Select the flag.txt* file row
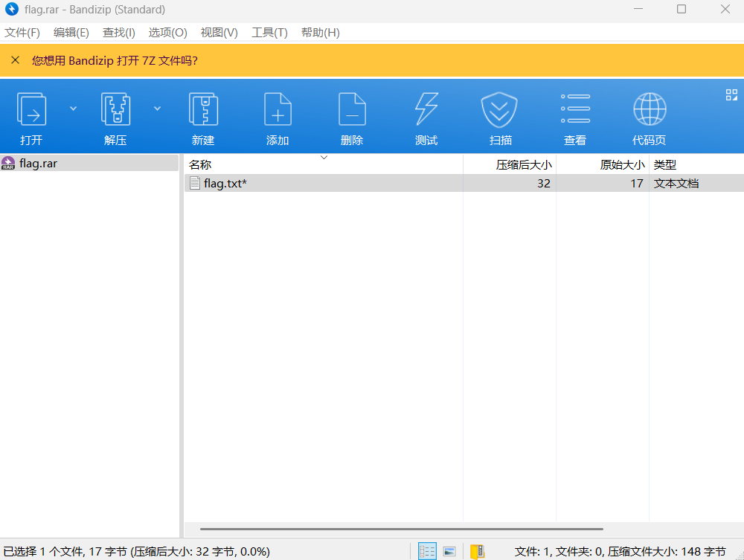744x560 pixels. 464,184
